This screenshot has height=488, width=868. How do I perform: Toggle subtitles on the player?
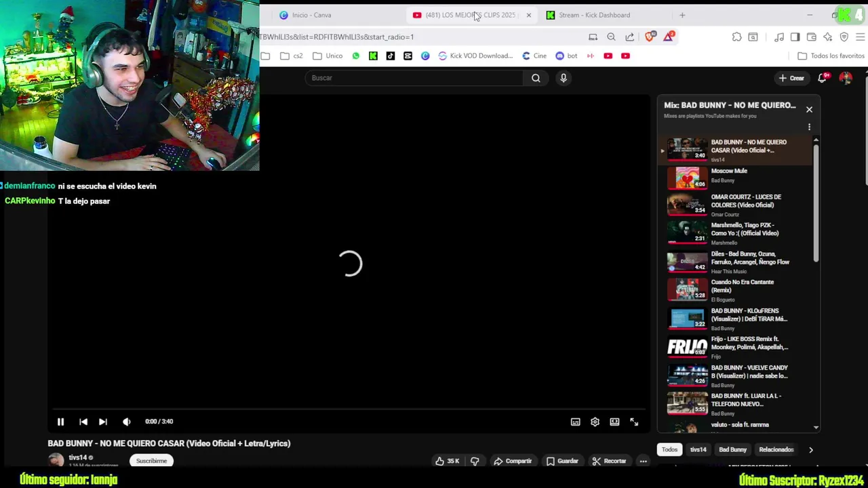click(x=575, y=422)
